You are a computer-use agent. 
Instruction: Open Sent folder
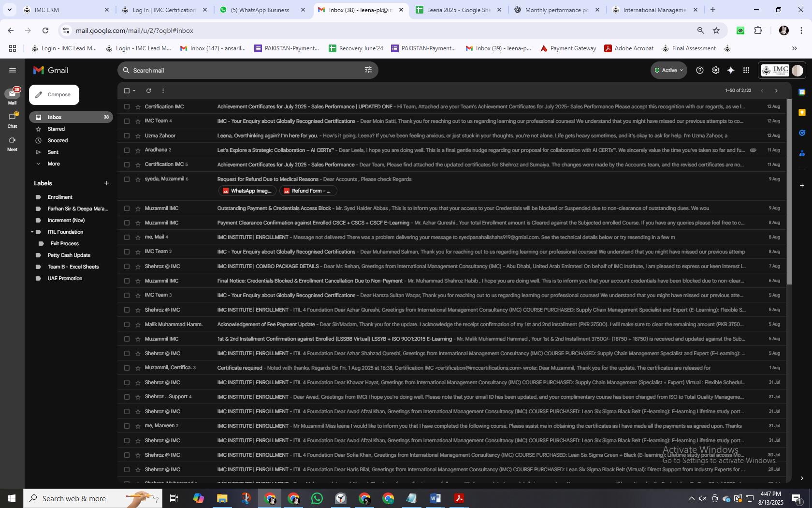pyautogui.click(x=53, y=152)
